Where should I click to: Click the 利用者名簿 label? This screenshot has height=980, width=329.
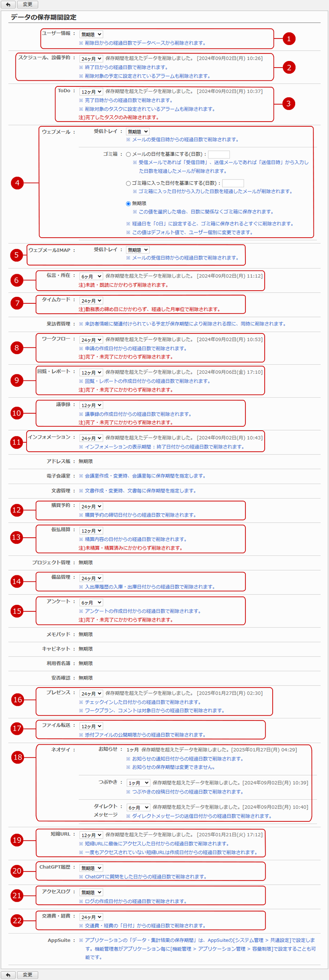58,664
